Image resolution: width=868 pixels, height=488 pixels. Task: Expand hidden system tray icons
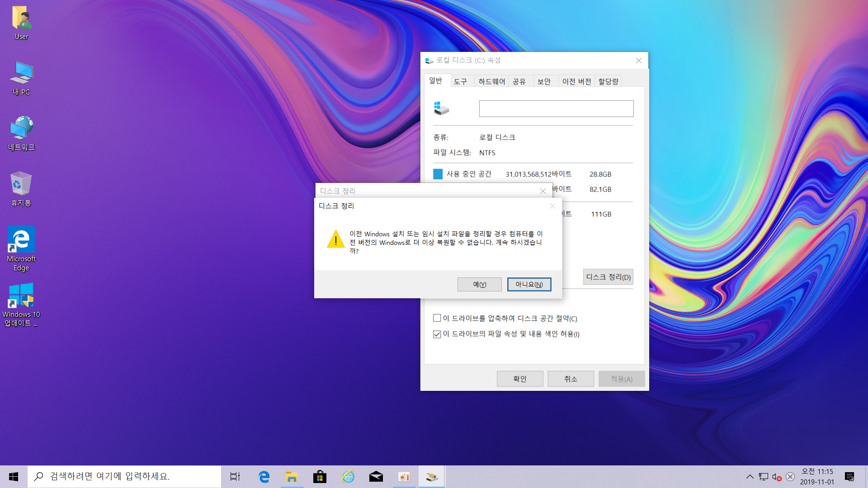(x=750, y=477)
